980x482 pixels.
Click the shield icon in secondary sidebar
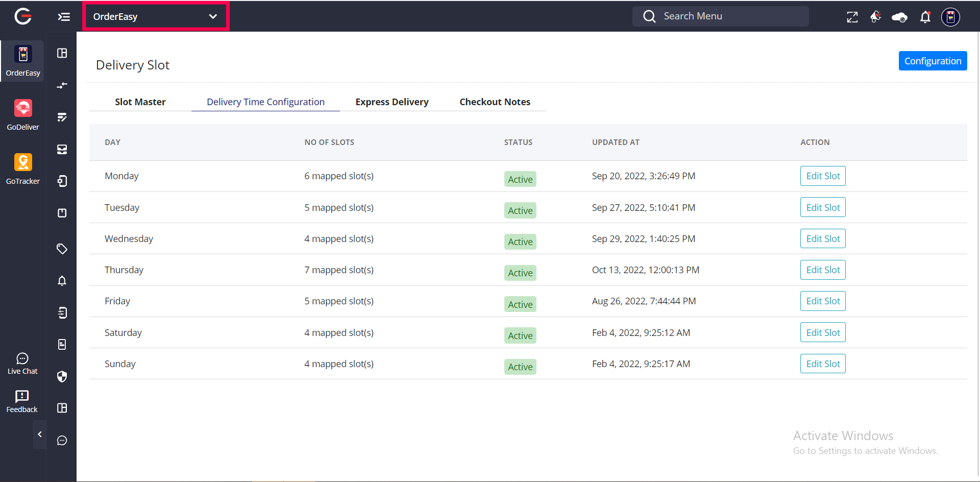(x=62, y=376)
